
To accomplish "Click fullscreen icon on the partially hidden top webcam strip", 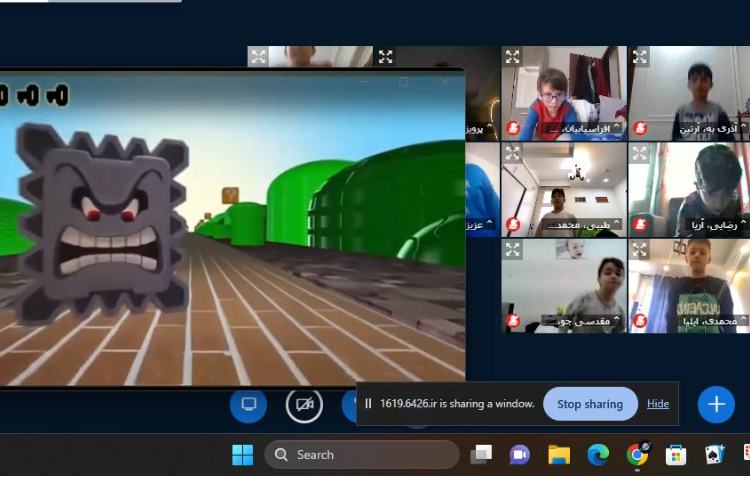I will (258, 57).
